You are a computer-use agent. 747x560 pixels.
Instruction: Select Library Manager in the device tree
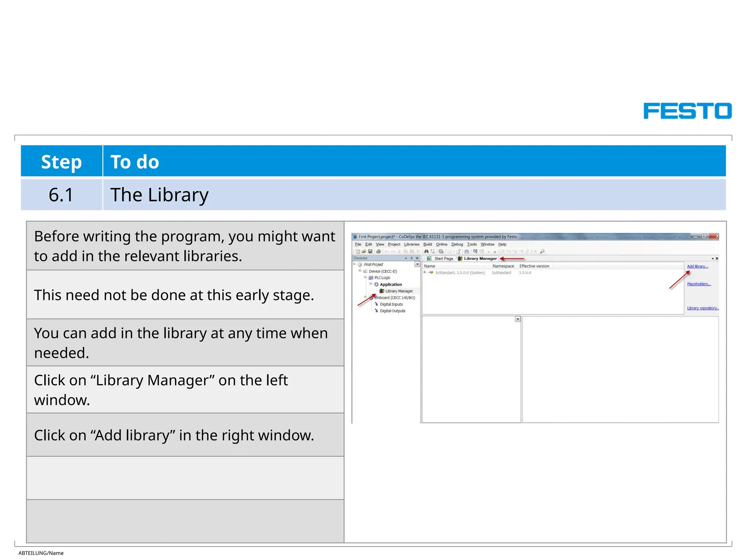click(399, 291)
